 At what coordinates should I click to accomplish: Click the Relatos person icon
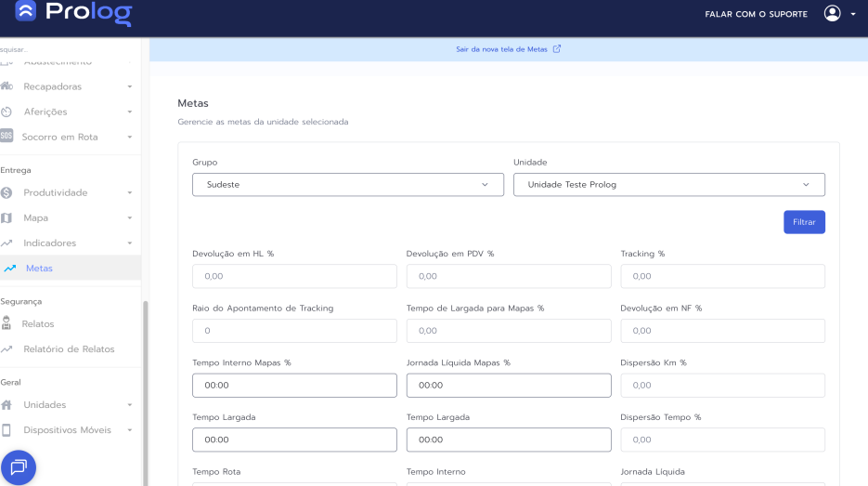pyautogui.click(x=6, y=323)
